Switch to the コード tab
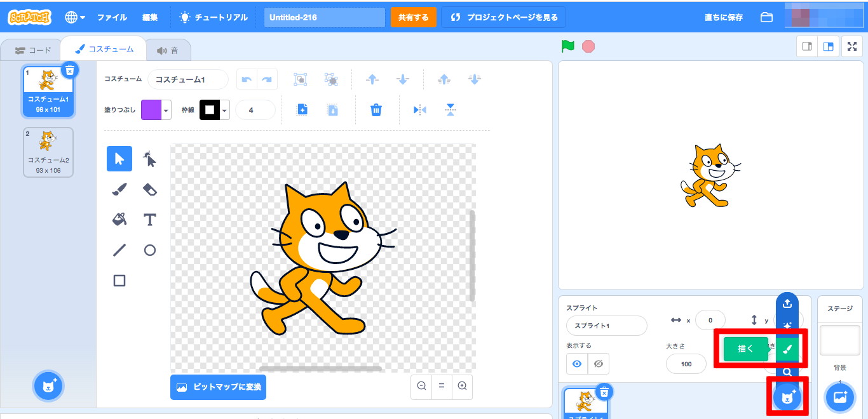The width and height of the screenshot is (868, 419). (33, 50)
